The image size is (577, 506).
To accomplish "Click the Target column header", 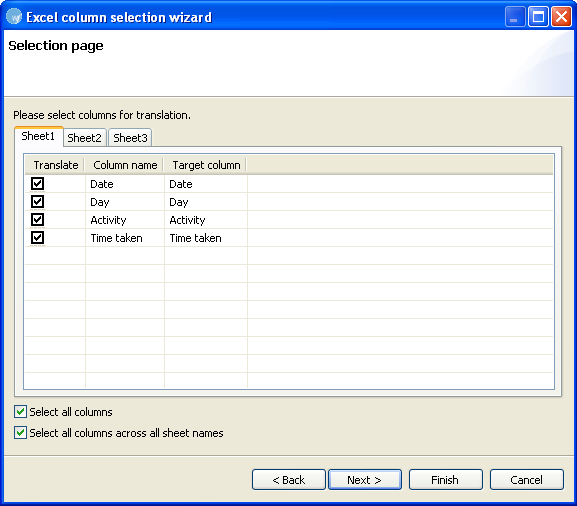I will pyautogui.click(x=206, y=165).
